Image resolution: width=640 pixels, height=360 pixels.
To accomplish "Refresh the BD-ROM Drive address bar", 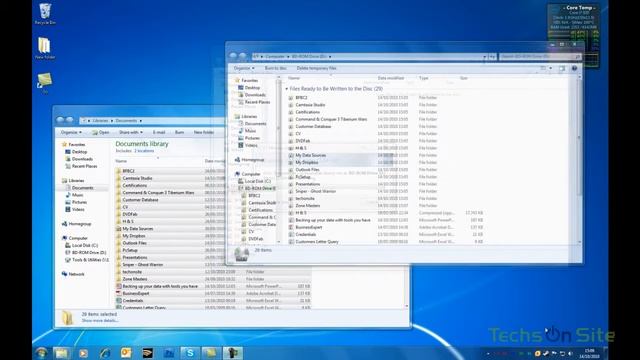I will (493, 57).
